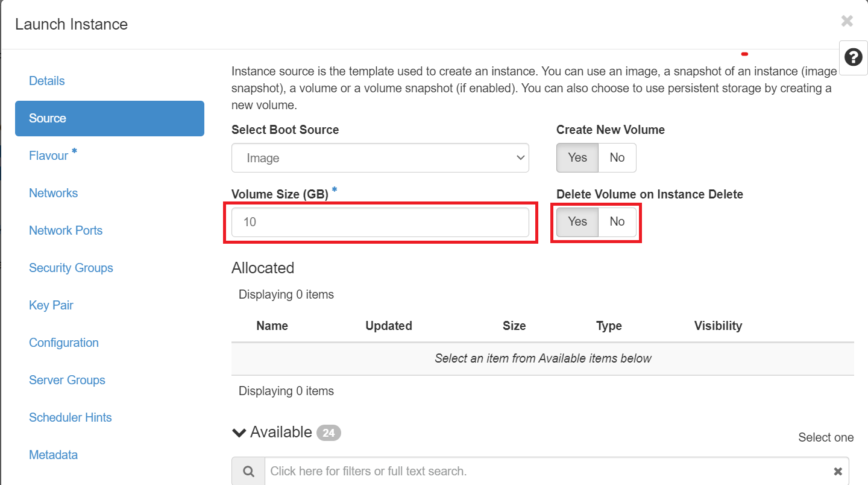Set Create New Volume to No
Screen dimensions: 868x485
click(617, 157)
